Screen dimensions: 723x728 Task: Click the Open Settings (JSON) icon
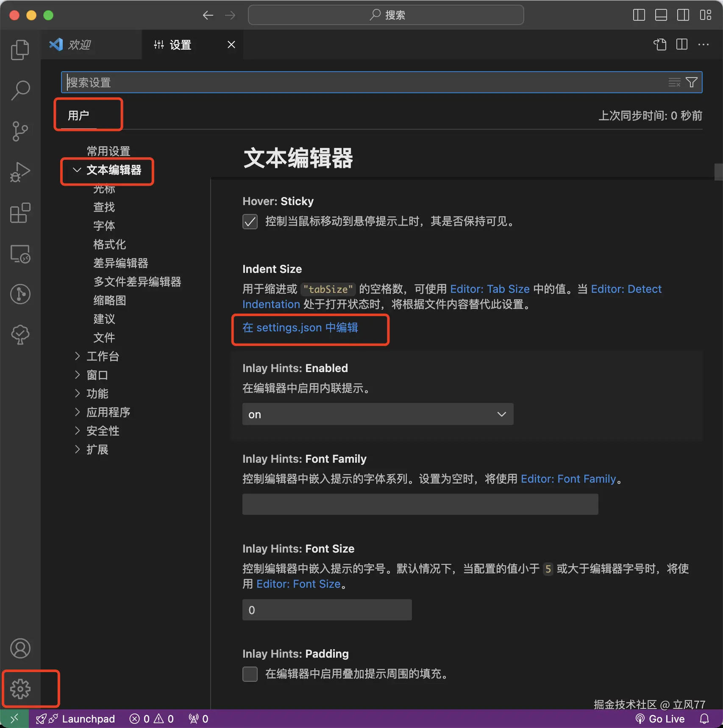pos(660,44)
